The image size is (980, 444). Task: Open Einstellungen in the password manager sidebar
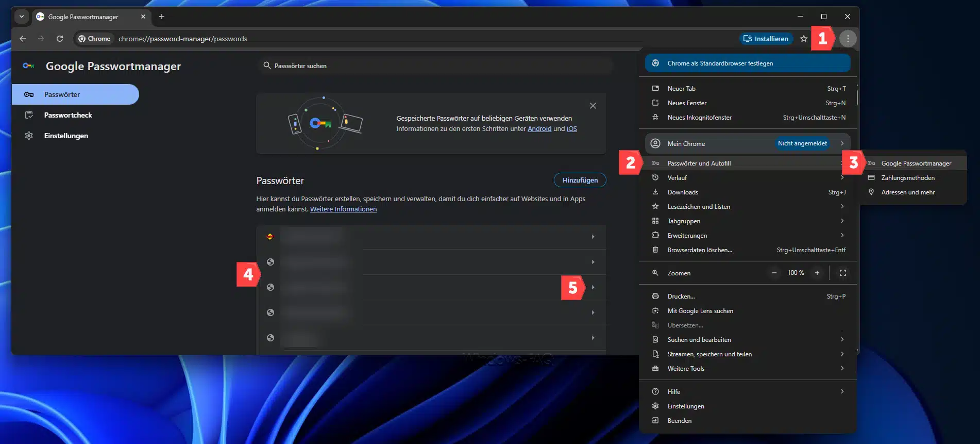(66, 136)
